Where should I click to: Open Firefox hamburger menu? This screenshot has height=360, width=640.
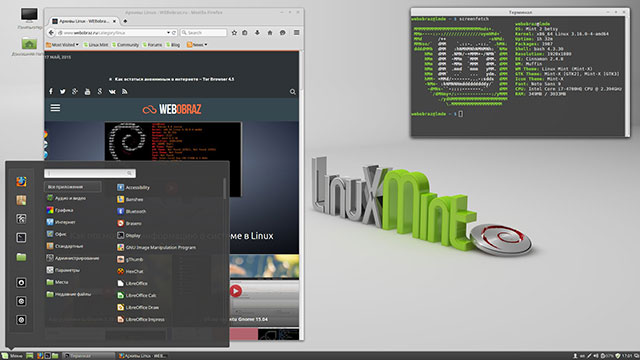point(297,33)
